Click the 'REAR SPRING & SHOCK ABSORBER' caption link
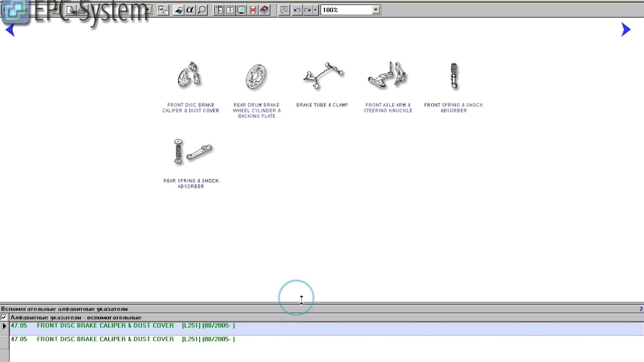This screenshot has height=362, width=644. pyautogui.click(x=191, y=184)
